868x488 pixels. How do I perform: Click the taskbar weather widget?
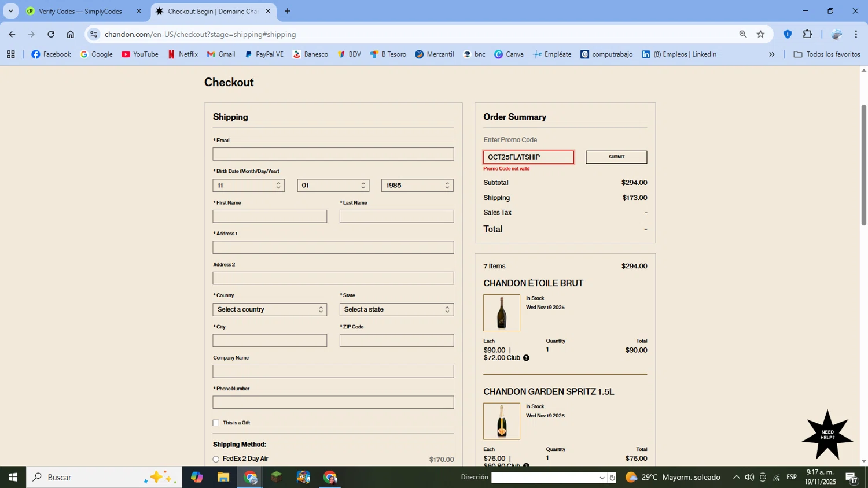click(673, 477)
